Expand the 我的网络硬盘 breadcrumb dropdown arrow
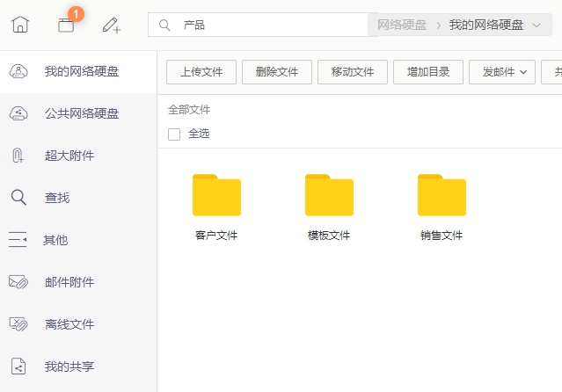Screen dimensions: 562x392 point(537,25)
